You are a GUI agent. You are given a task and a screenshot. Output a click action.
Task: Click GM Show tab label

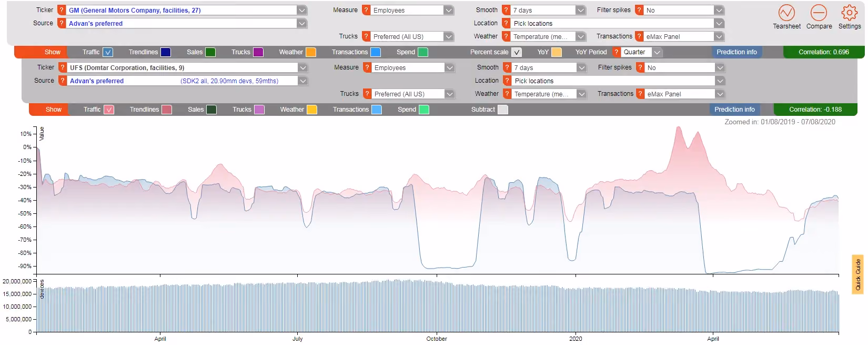coord(53,52)
